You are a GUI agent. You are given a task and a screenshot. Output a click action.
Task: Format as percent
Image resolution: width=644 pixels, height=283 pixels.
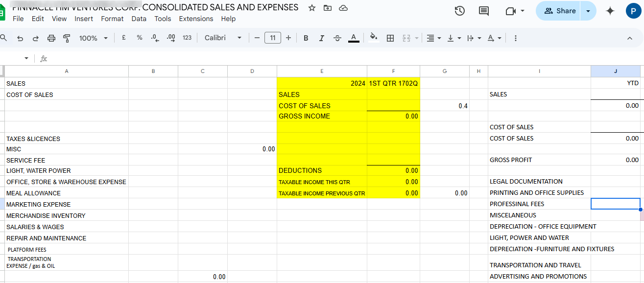tap(140, 38)
